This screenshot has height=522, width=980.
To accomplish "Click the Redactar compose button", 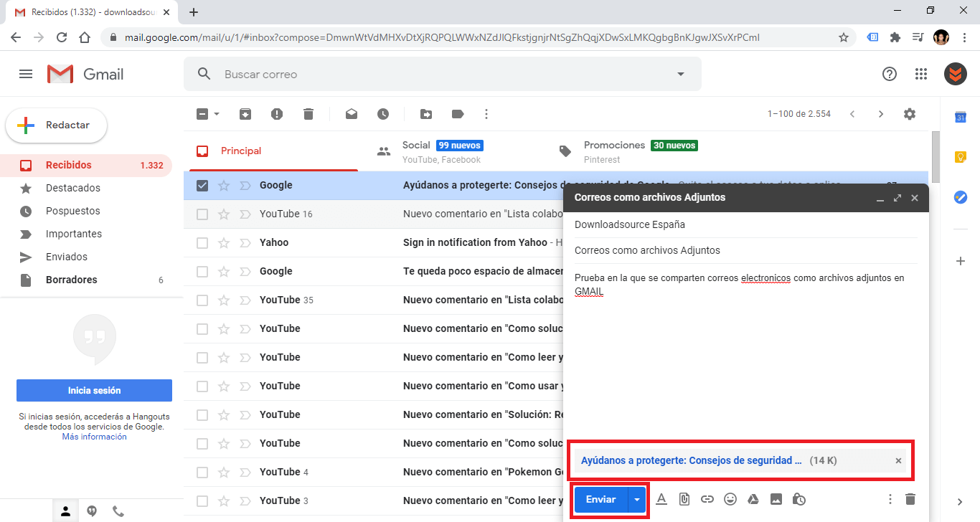I will tap(57, 125).
